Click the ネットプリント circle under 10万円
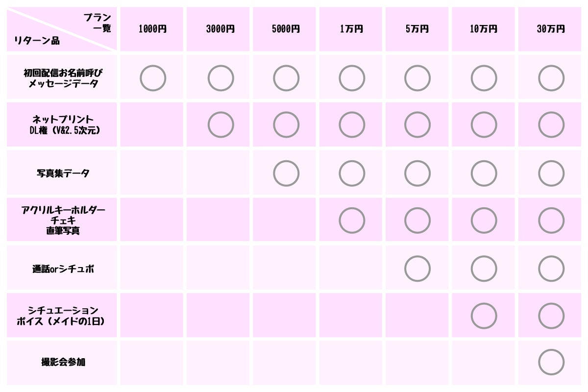This screenshot has height=392, width=588. pos(484,125)
